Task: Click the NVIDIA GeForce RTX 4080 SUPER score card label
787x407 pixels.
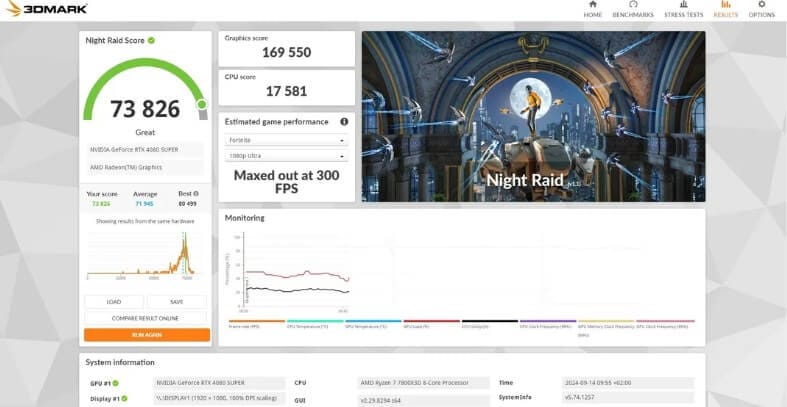Action: pos(145,150)
